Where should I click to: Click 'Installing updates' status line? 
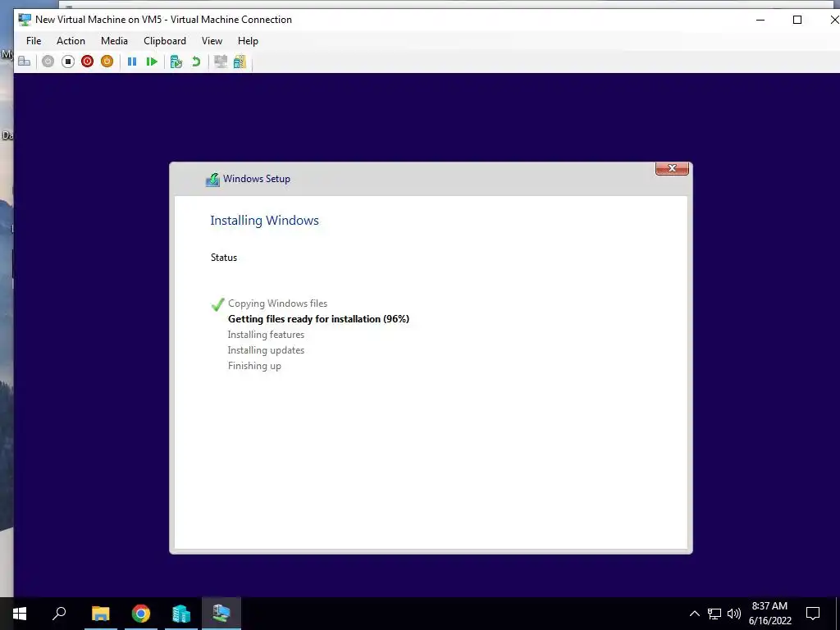(266, 349)
